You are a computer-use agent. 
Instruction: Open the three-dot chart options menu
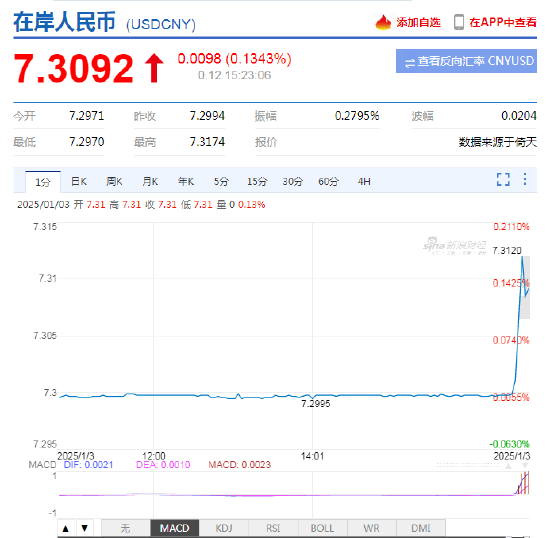coord(525,179)
